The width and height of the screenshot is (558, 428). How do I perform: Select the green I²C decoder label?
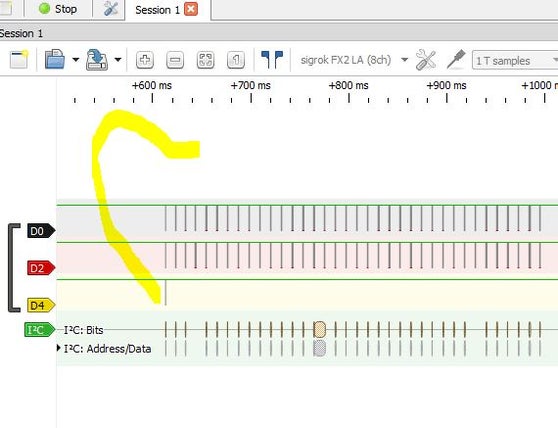(40, 329)
